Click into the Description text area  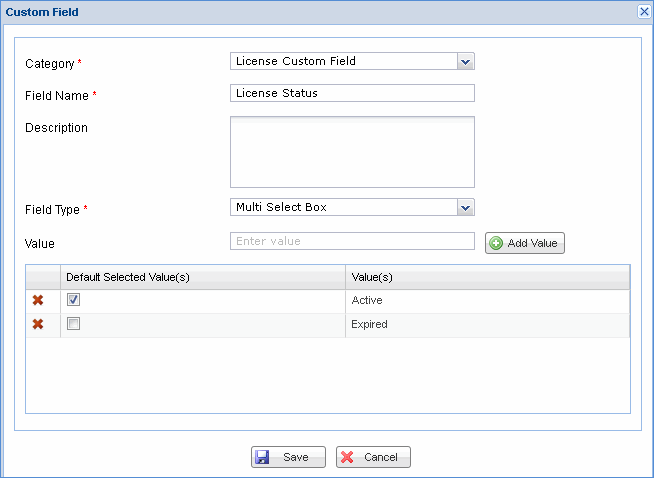click(352, 152)
